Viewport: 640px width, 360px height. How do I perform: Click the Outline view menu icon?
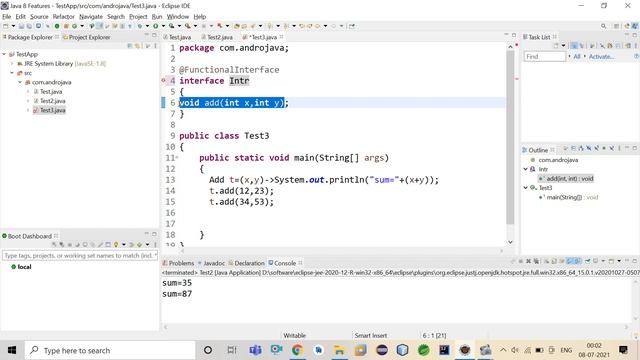coord(619,148)
